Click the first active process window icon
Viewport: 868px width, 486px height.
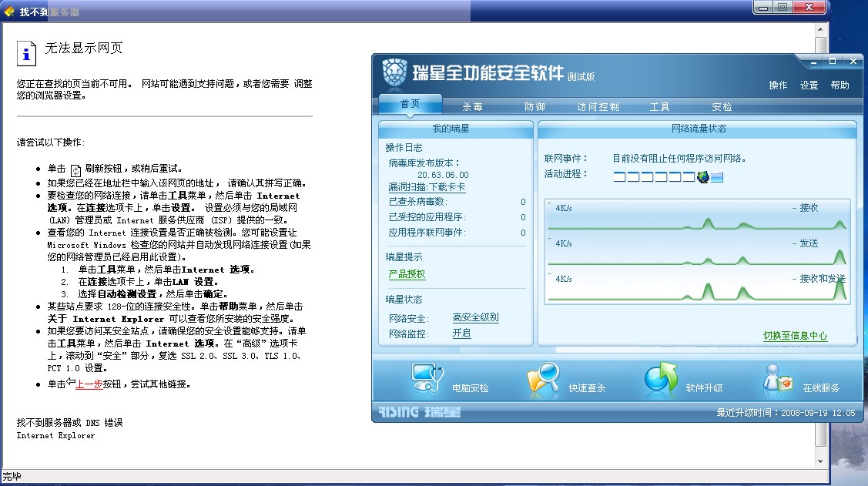(x=619, y=177)
